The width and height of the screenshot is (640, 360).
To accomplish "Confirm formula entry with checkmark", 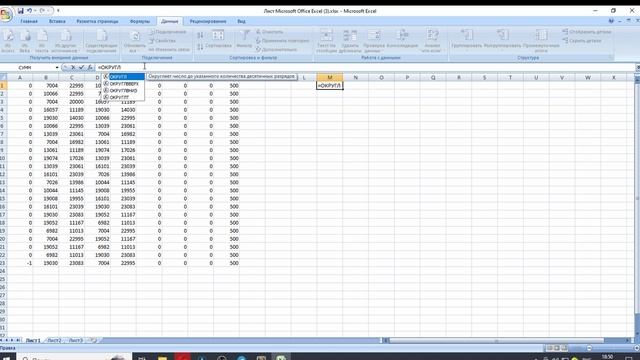I will point(81,67).
